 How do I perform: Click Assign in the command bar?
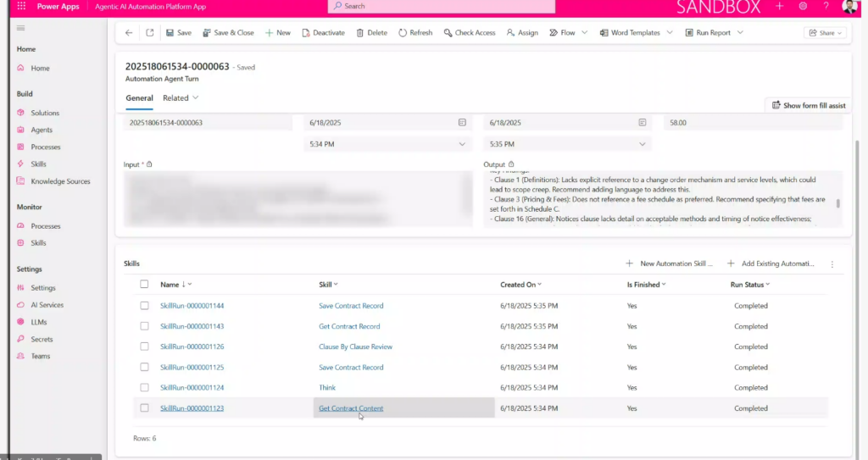(522, 33)
